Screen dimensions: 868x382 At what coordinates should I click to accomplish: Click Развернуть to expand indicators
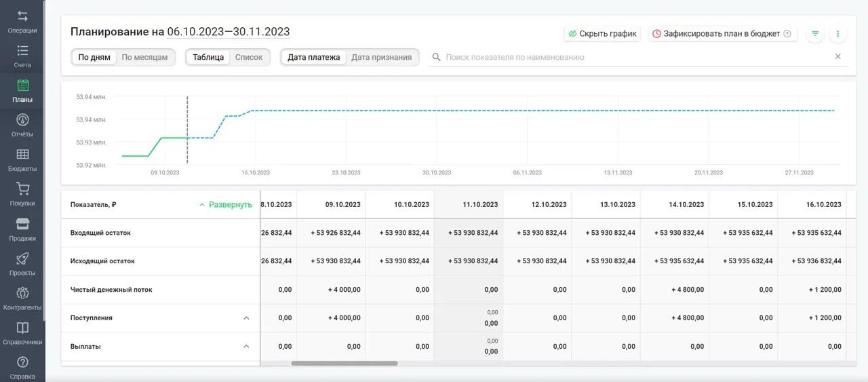click(x=225, y=204)
